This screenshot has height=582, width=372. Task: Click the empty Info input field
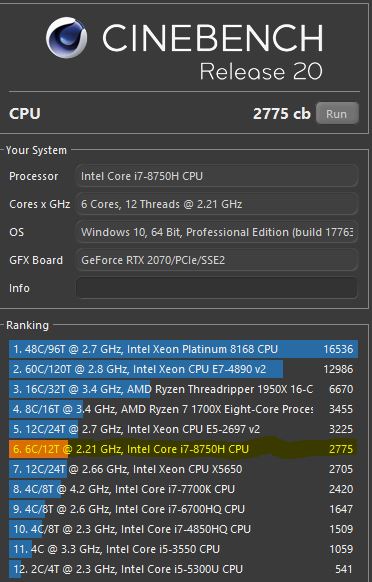click(x=217, y=288)
